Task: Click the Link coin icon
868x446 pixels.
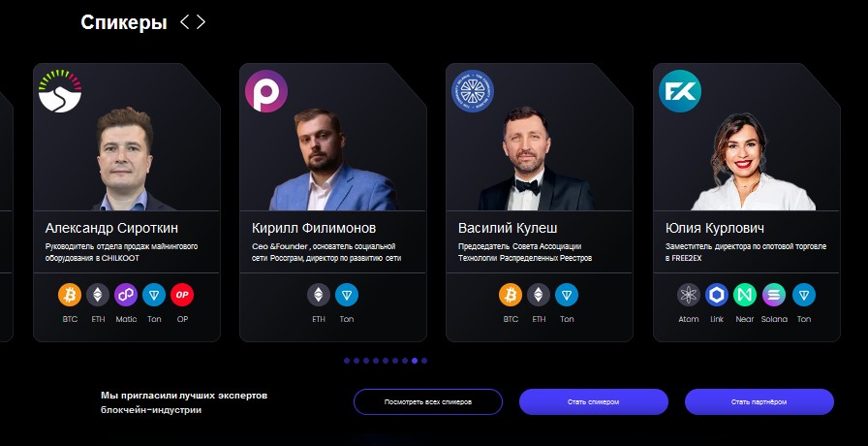Action: tap(717, 295)
